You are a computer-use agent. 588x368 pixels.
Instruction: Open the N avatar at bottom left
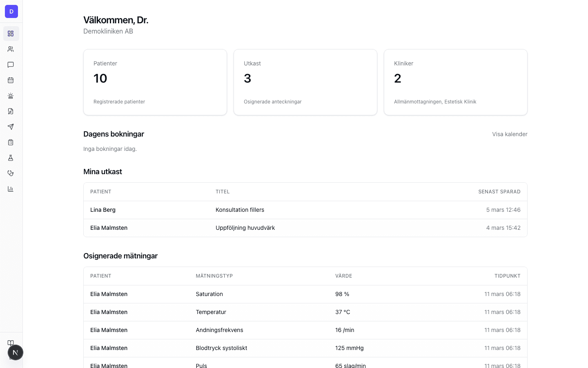tap(16, 352)
